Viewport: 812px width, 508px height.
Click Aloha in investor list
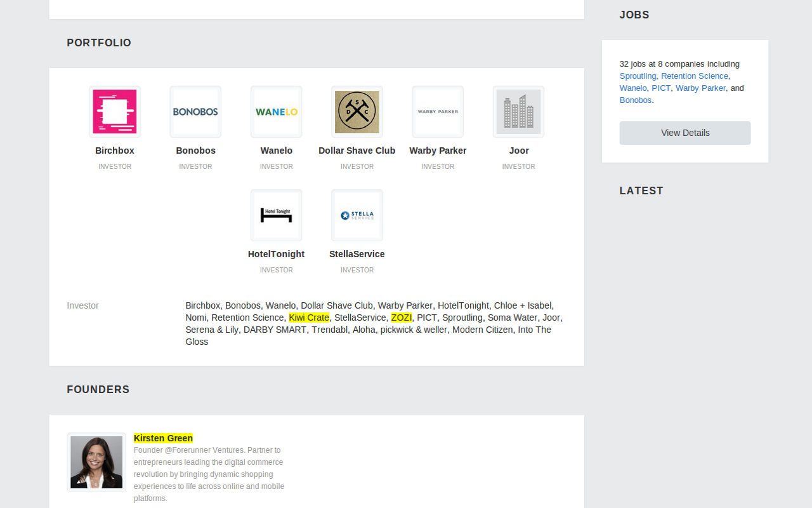(x=364, y=330)
